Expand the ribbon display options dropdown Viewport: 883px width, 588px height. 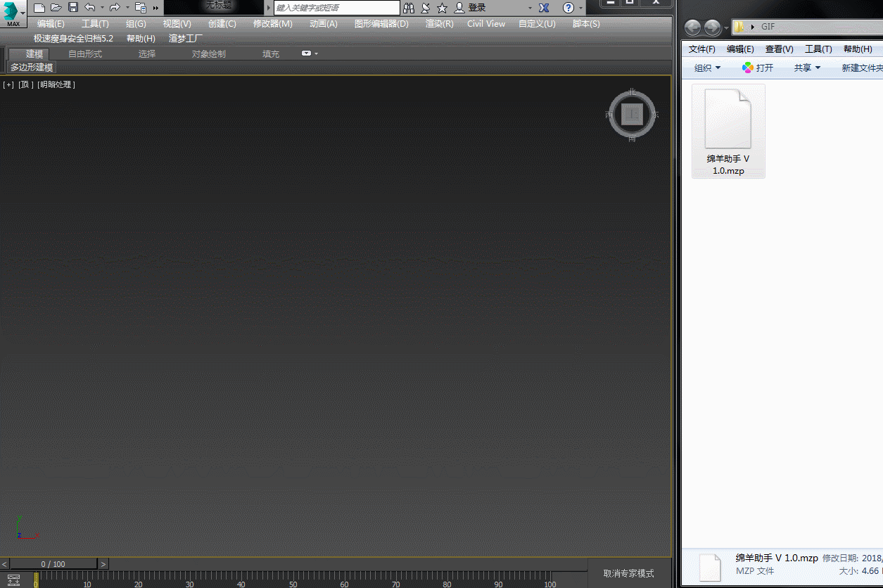[x=310, y=53]
